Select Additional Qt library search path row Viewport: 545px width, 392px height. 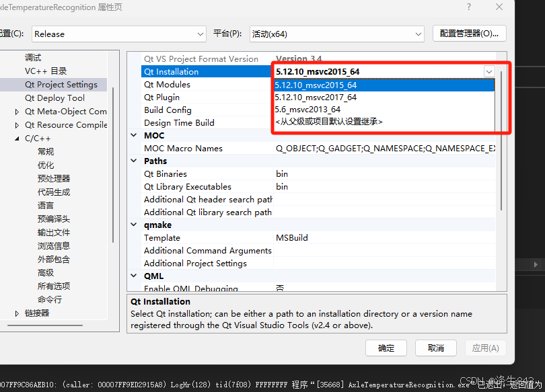(x=318, y=212)
